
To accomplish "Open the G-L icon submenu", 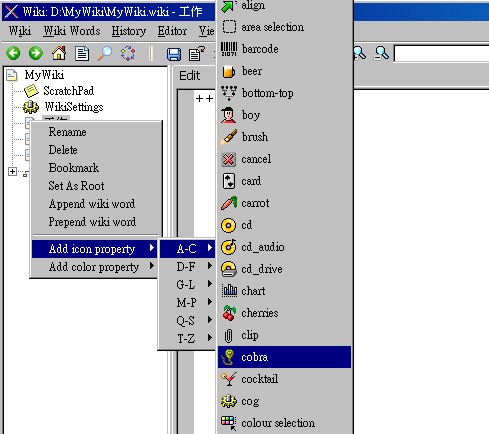I will click(x=187, y=285).
